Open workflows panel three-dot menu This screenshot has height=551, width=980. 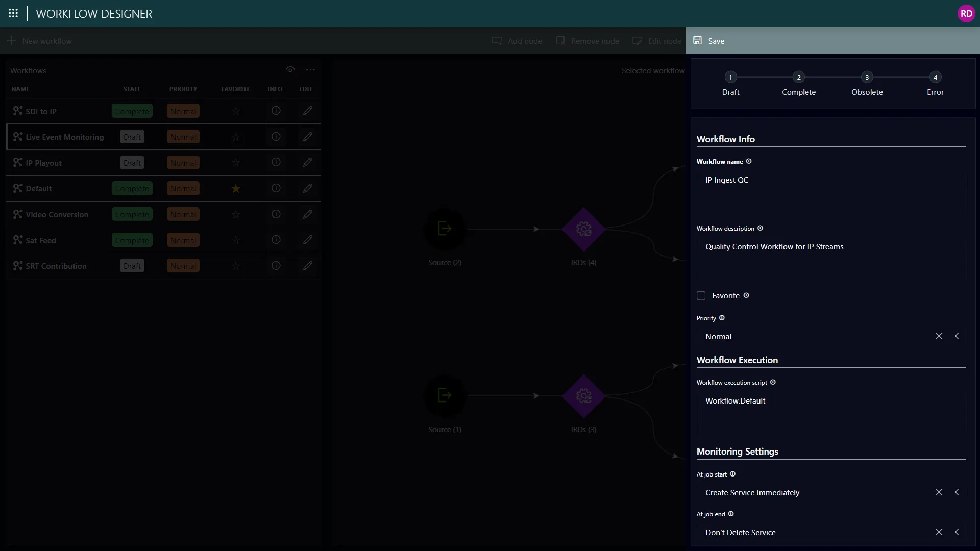310,70
